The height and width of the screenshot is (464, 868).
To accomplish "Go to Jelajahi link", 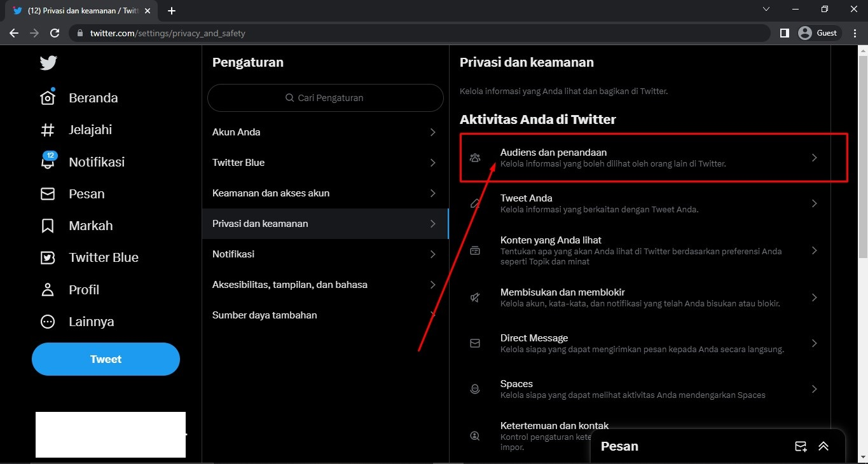I will pos(90,130).
